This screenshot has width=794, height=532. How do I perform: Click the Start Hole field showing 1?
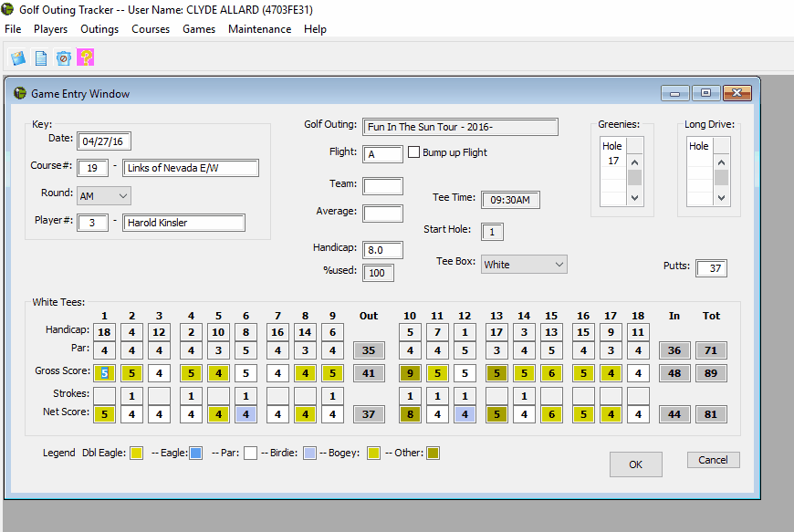pos(492,232)
